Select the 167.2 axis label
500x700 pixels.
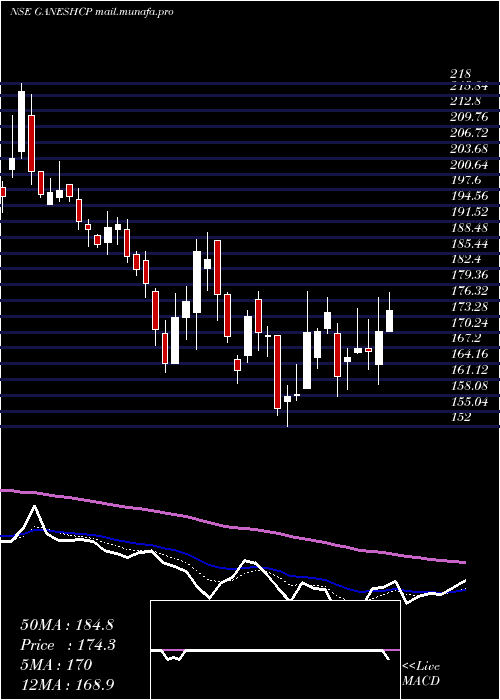[x=465, y=338]
